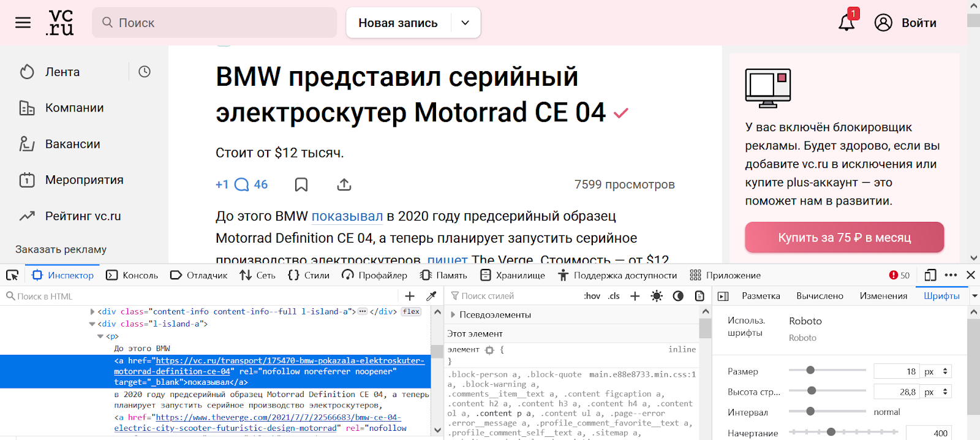
Task: Collapse the <p> element node
Action: [x=100, y=336]
